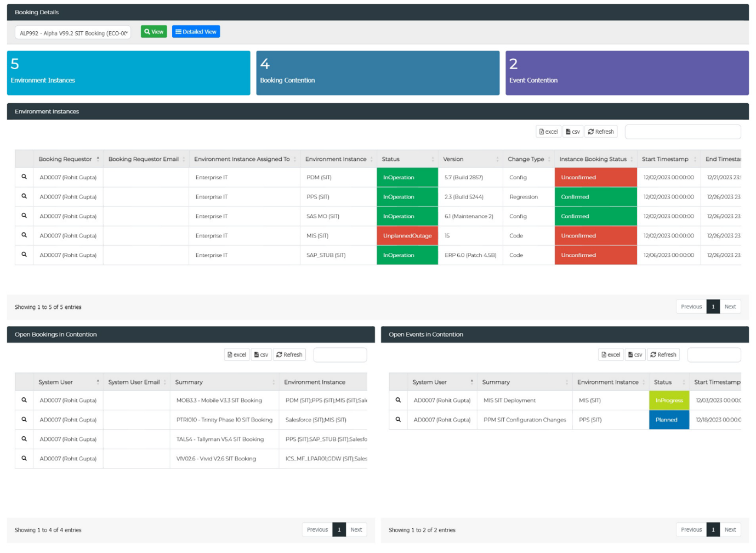The height and width of the screenshot is (553, 756).
Task: Export Environment Instances to csv
Action: (x=573, y=132)
